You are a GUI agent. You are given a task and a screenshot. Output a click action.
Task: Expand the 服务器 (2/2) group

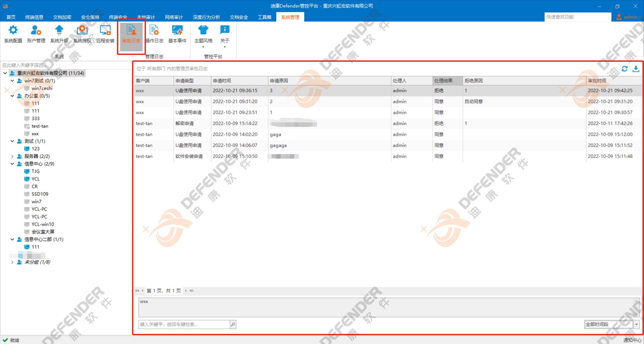point(12,156)
